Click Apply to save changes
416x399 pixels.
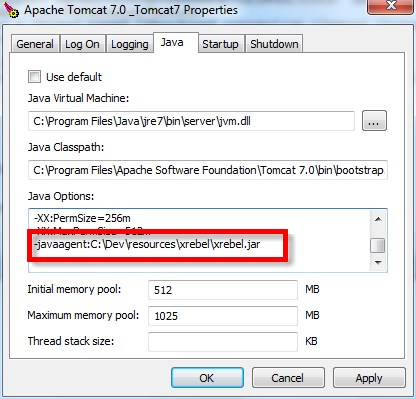click(369, 378)
